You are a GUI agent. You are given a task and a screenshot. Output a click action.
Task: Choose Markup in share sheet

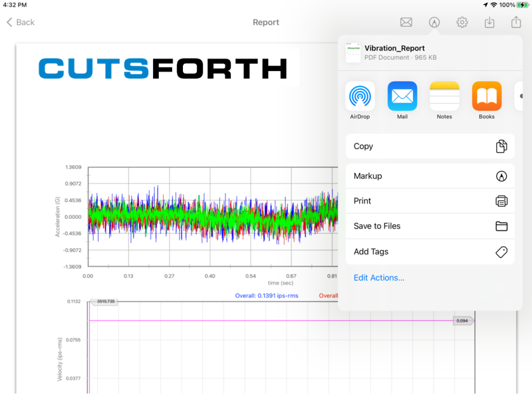430,176
